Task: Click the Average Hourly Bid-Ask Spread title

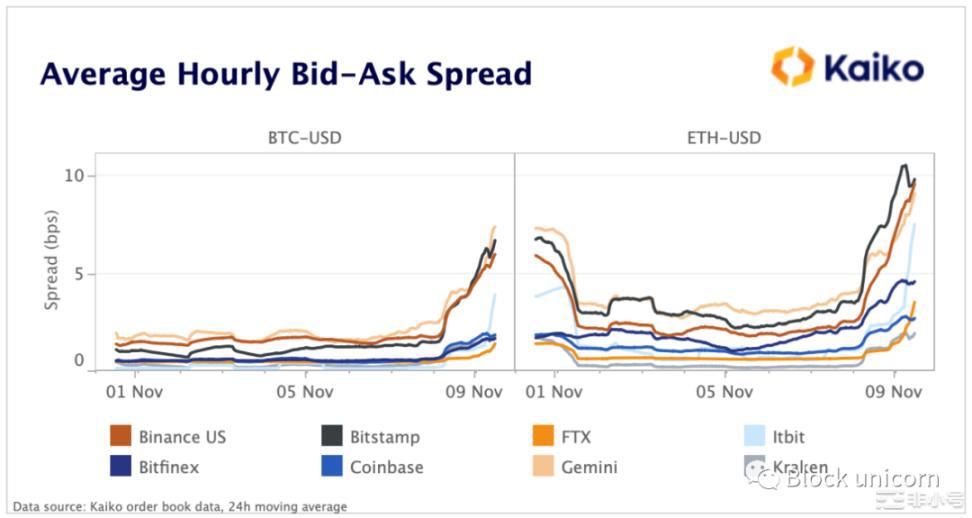Action: [x=286, y=74]
